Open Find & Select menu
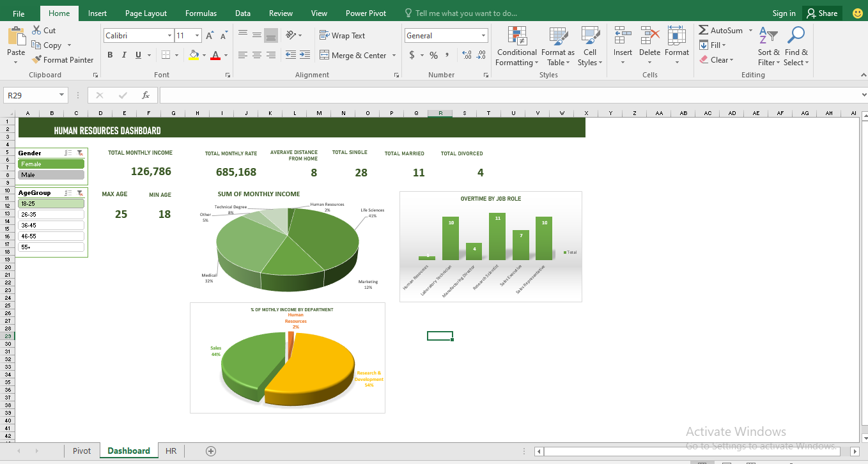This screenshot has width=868, height=464. coord(796,46)
